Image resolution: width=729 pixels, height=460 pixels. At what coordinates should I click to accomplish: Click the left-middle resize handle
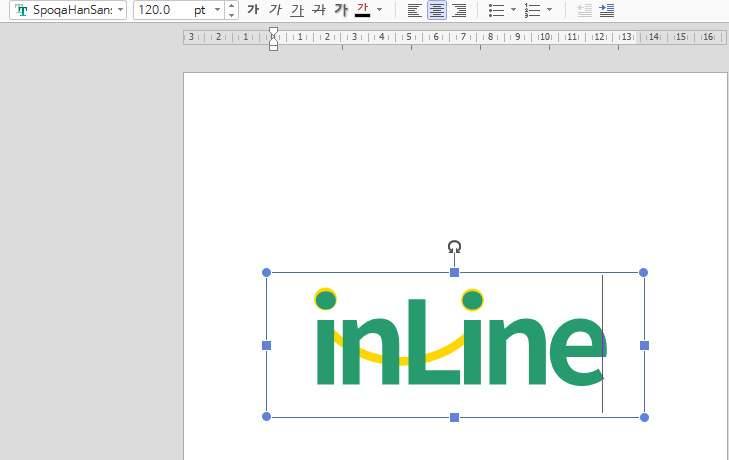coord(266,345)
